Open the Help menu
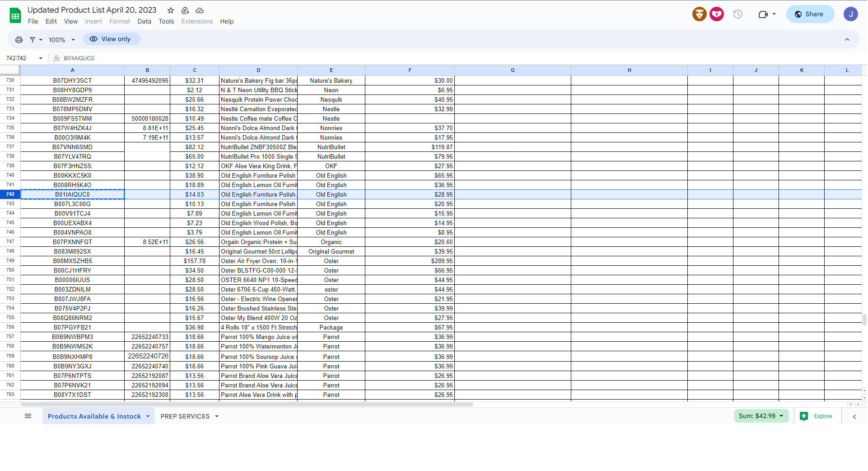 click(x=227, y=21)
